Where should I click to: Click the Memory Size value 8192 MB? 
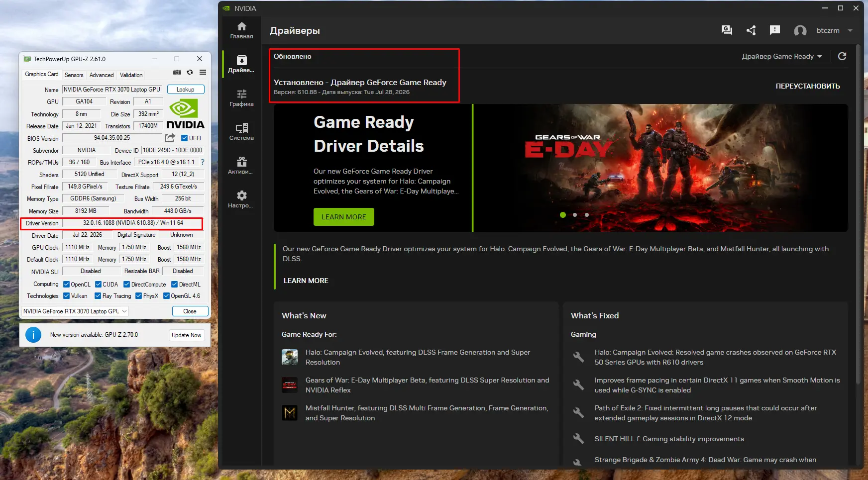point(86,211)
